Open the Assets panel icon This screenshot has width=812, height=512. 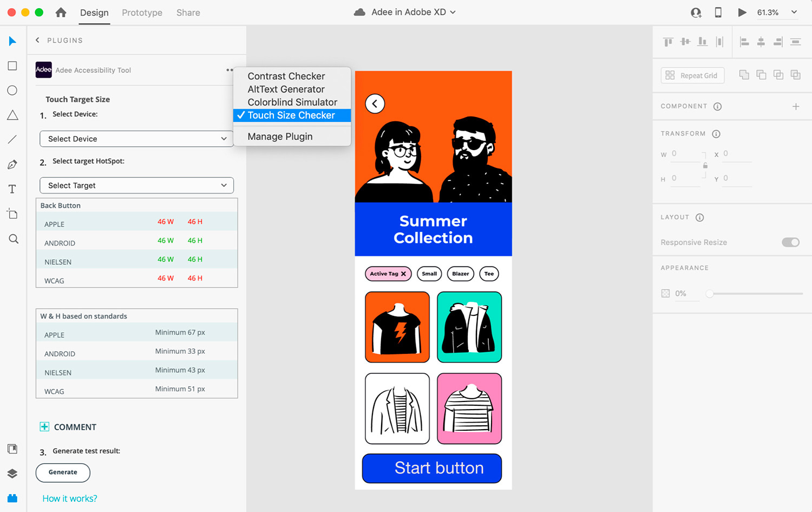[x=12, y=449]
